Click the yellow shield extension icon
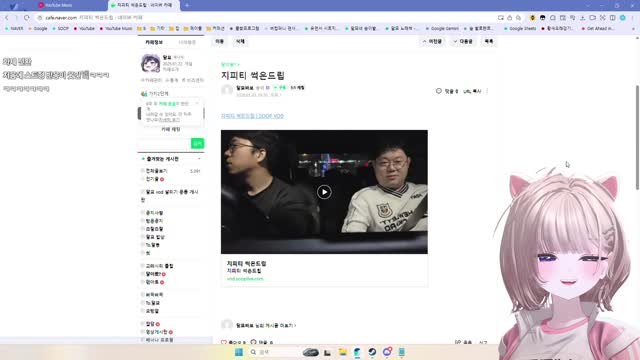This screenshot has width=640, height=360. [x=532, y=18]
